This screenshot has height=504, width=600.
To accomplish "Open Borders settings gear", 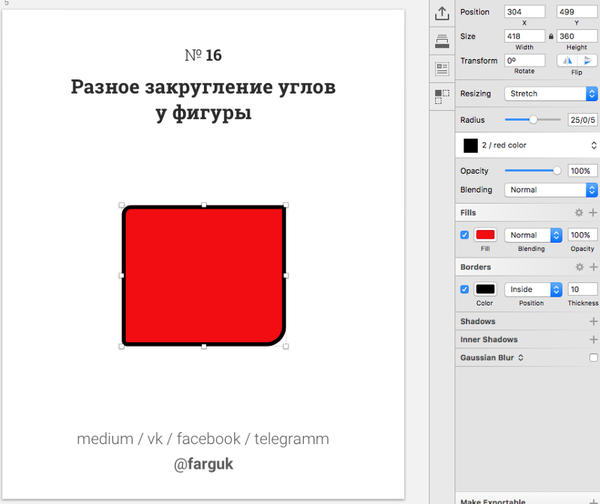I will pos(580,267).
